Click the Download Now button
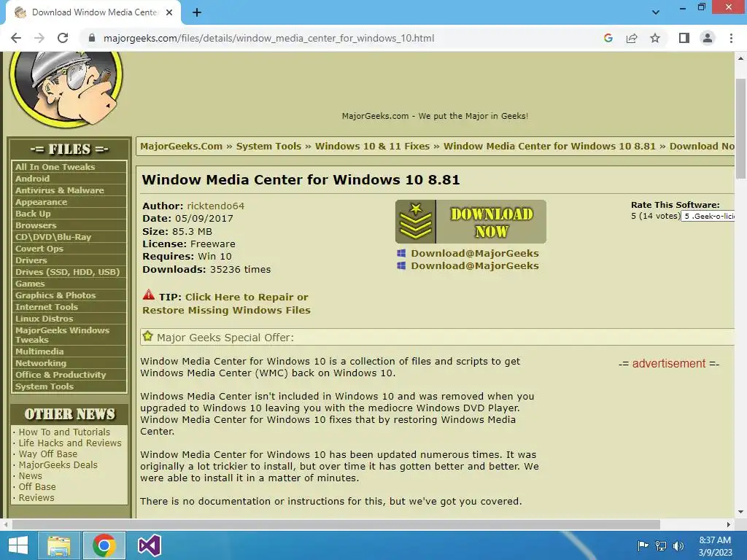The height and width of the screenshot is (560, 747). coord(471,222)
